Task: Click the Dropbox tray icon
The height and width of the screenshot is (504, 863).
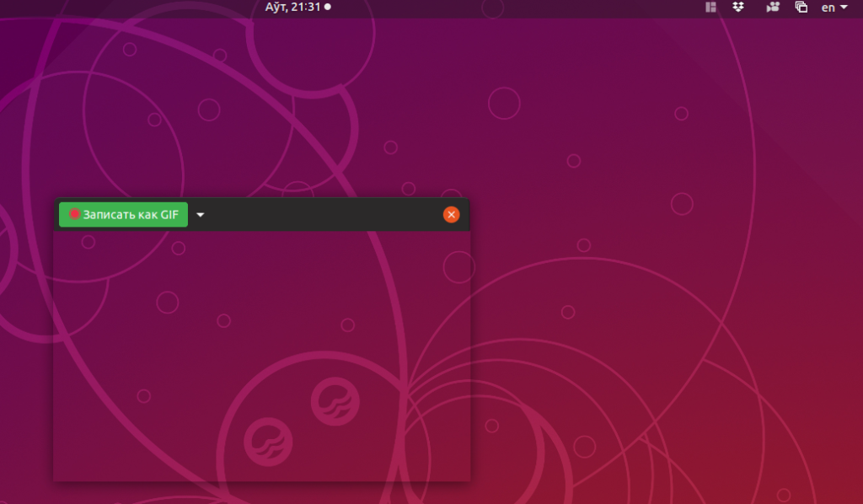Action: 738,7
